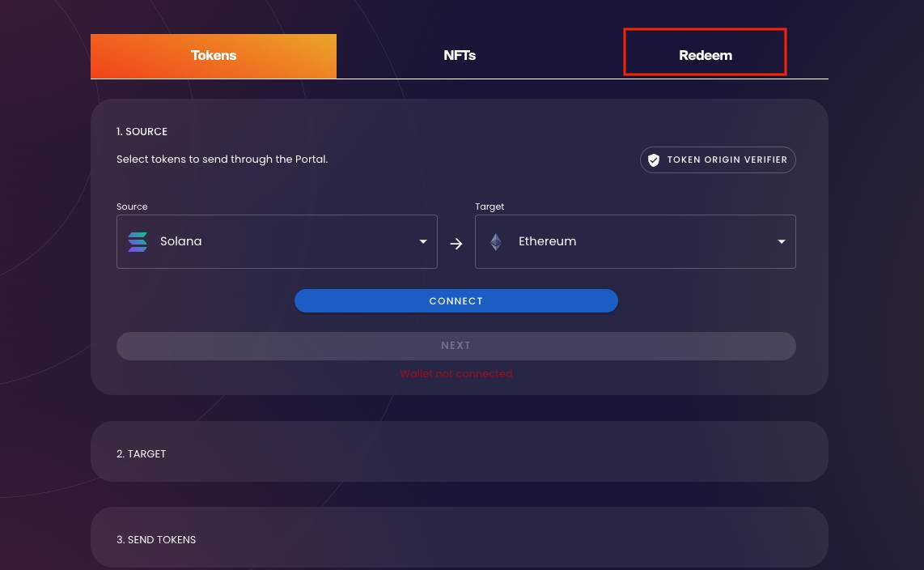Expand the 3. SEND TOKENS section
Viewport: 924px width, 570px height.
tap(460, 537)
